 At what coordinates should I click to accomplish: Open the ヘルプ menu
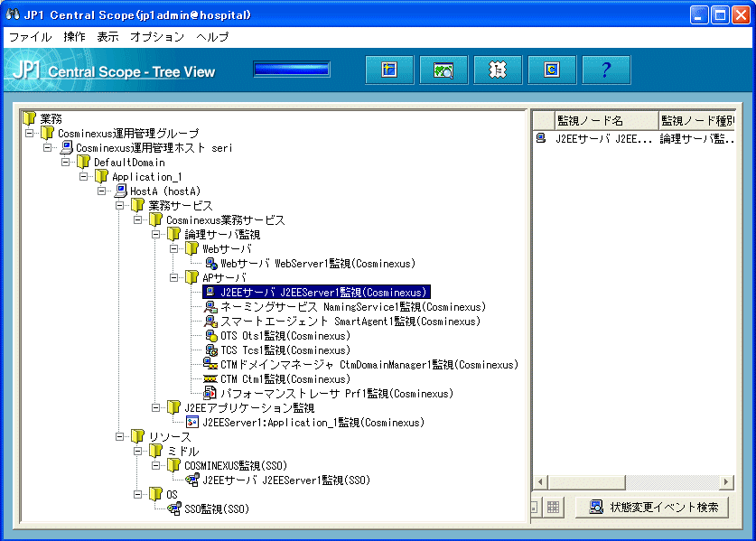[x=212, y=37]
